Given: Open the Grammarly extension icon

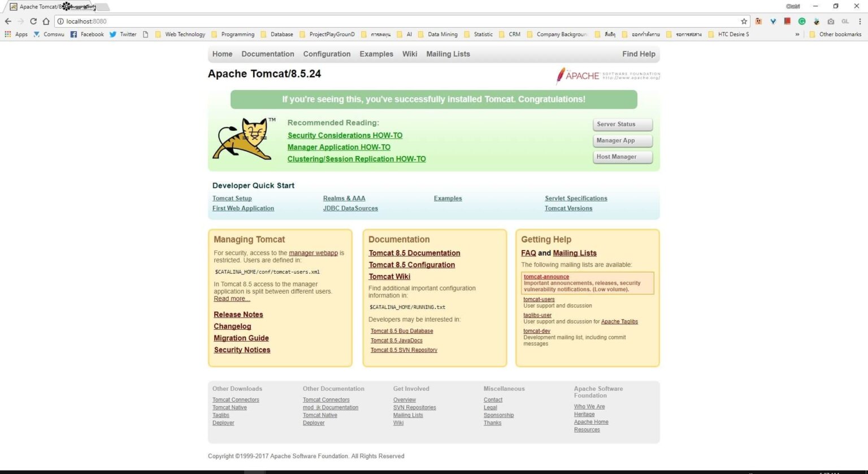Looking at the screenshot, I should pos(802,21).
